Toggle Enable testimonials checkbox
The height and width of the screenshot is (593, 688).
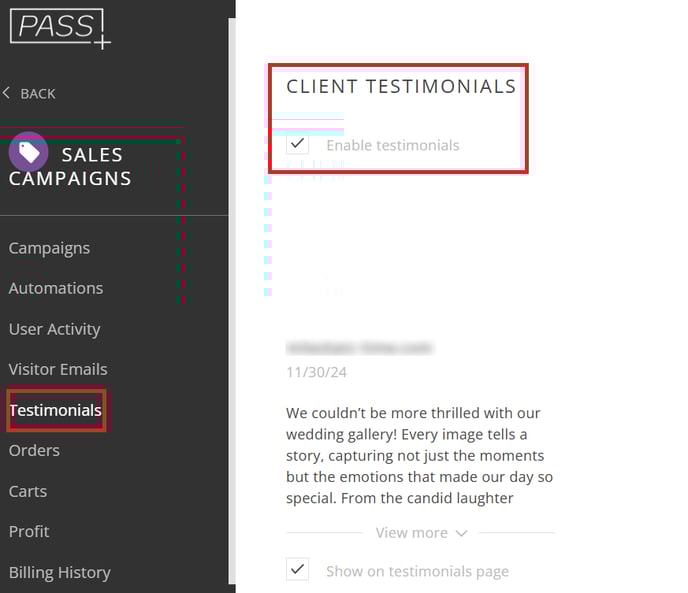click(x=297, y=143)
